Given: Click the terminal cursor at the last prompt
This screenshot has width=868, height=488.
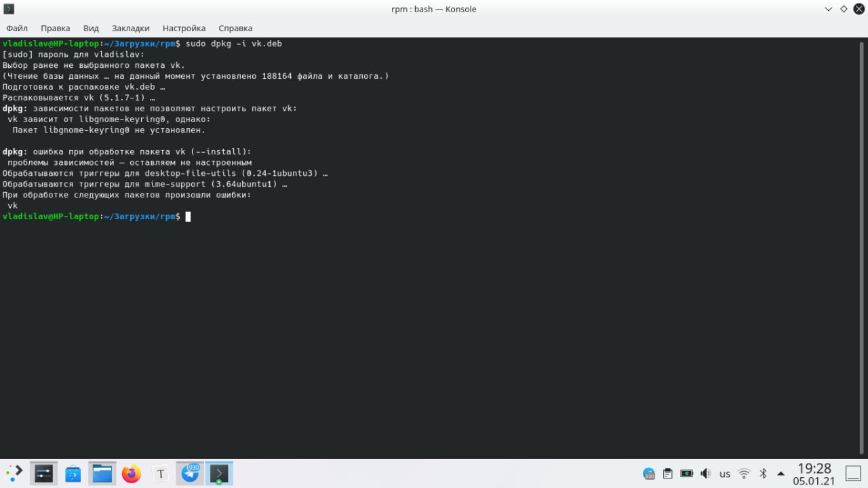Looking at the screenshot, I should point(188,217).
